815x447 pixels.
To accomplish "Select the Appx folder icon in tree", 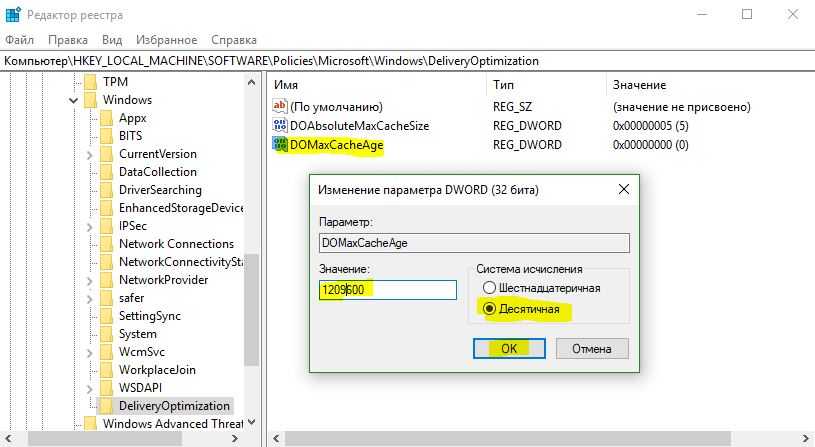I will click(x=107, y=118).
